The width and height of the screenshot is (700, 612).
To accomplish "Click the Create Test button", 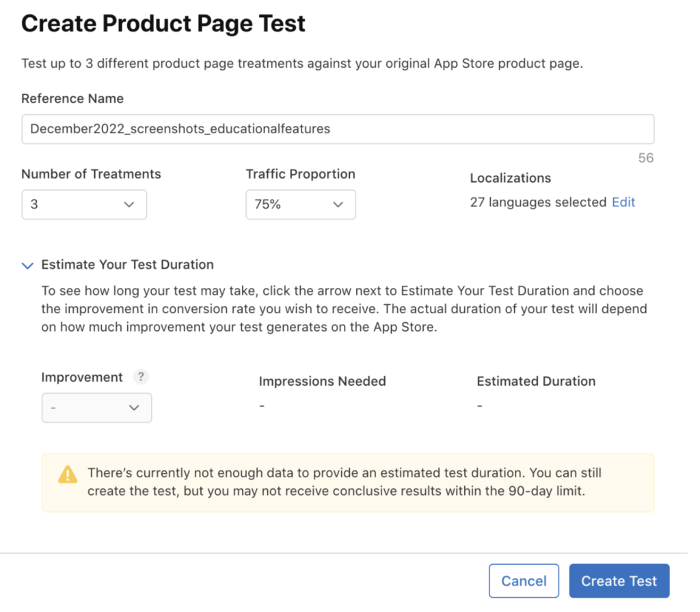I will [619, 581].
